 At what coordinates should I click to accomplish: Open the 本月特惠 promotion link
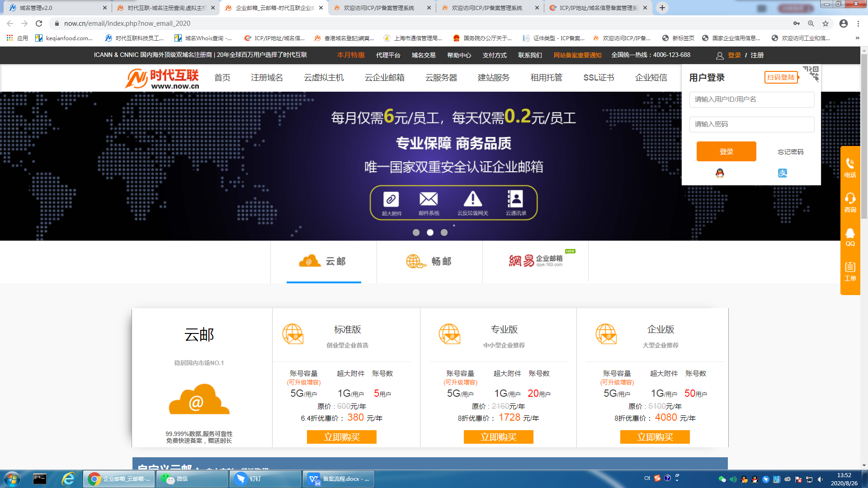click(x=351, y=55)
